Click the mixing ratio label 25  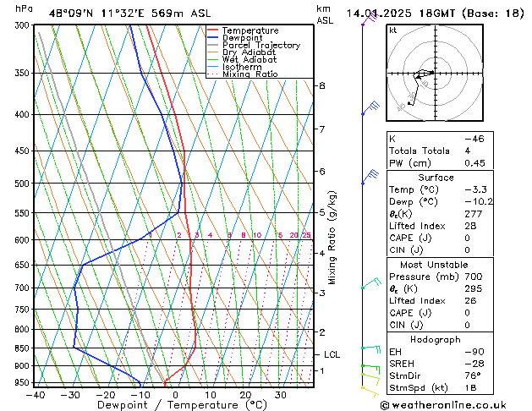[x=306, y=235]
